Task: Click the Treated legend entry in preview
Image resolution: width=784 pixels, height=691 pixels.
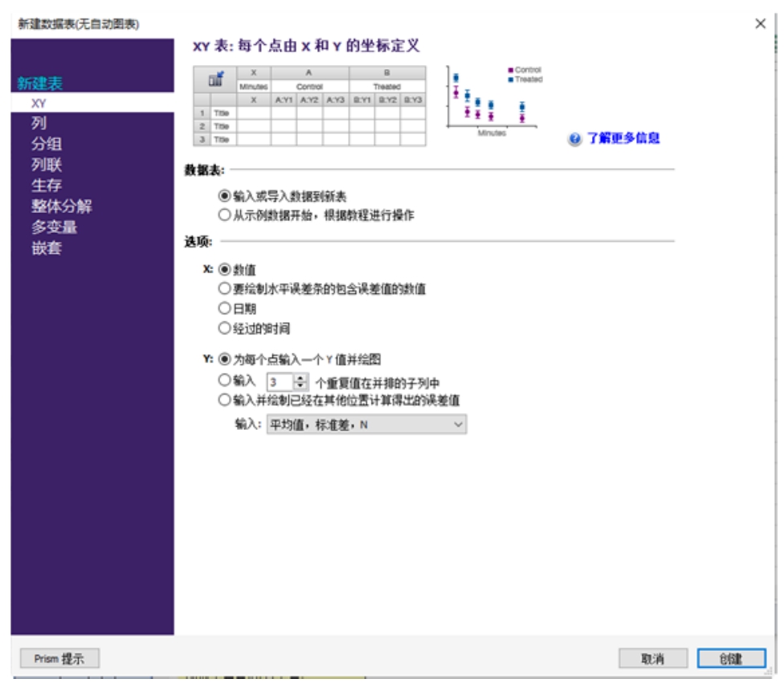Action: (525, 79)
